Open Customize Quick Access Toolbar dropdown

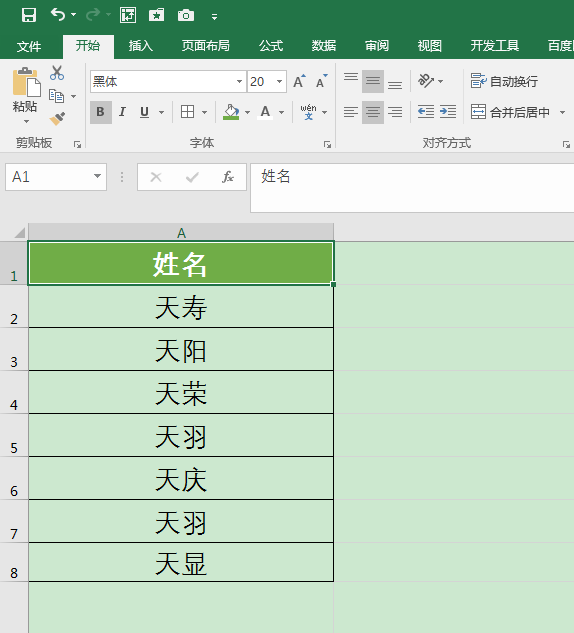pos(214,17)
